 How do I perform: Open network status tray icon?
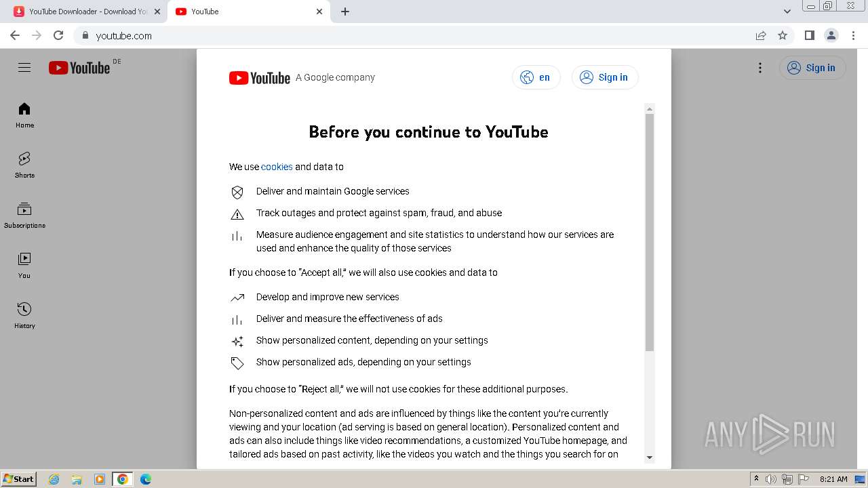(787, 479)
